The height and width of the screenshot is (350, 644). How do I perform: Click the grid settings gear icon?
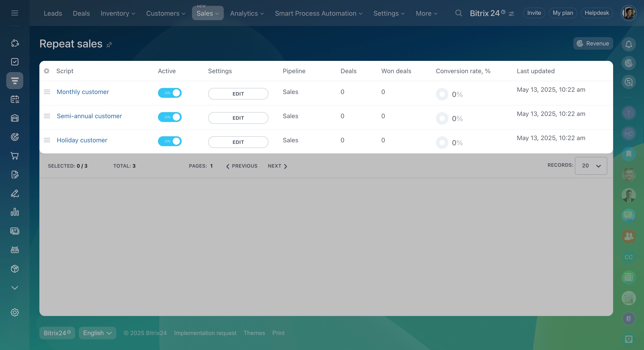click(x=47, y=71)
